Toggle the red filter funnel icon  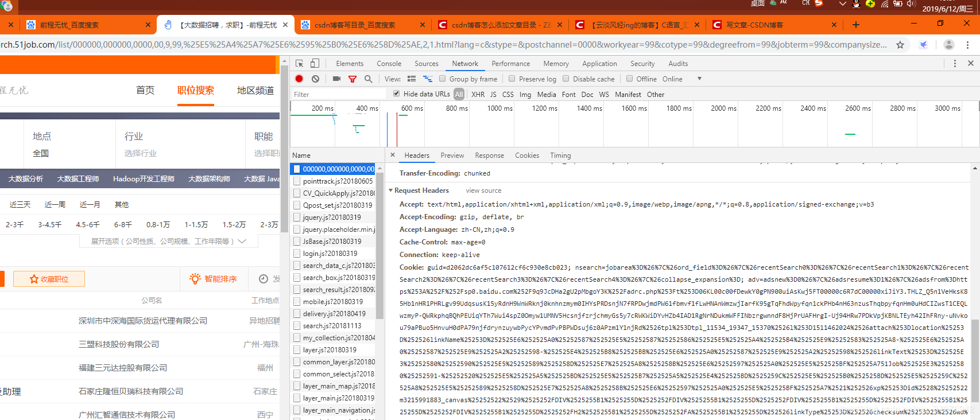click(353, 79)
